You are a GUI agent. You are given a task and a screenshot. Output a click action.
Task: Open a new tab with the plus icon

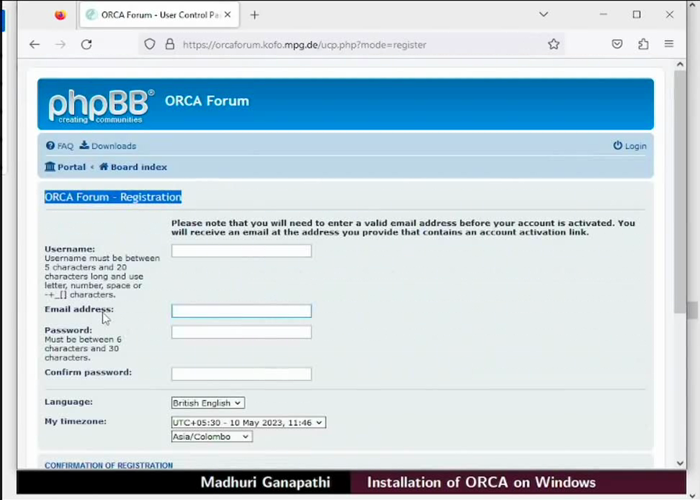point(254,15)
